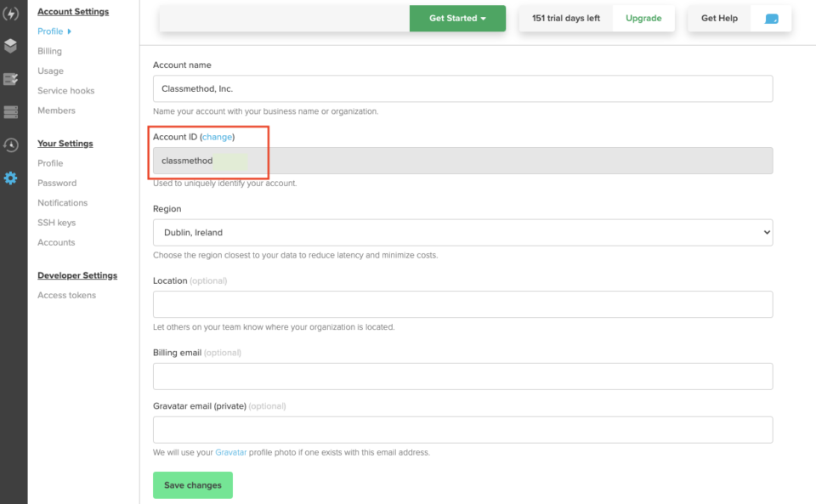Viewport: 816px width, 504px height.
Task: Open the Billing settings page
Action: click(x=49, y=50)
